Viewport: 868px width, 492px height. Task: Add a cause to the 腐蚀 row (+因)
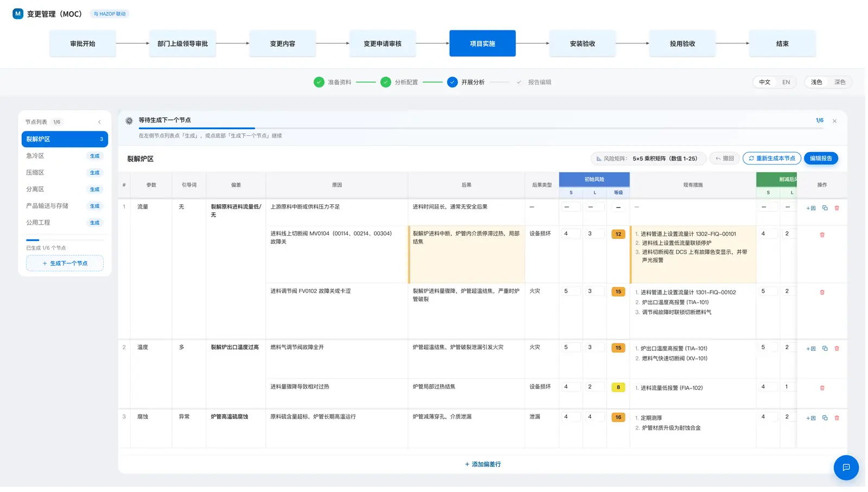[811, 418]
